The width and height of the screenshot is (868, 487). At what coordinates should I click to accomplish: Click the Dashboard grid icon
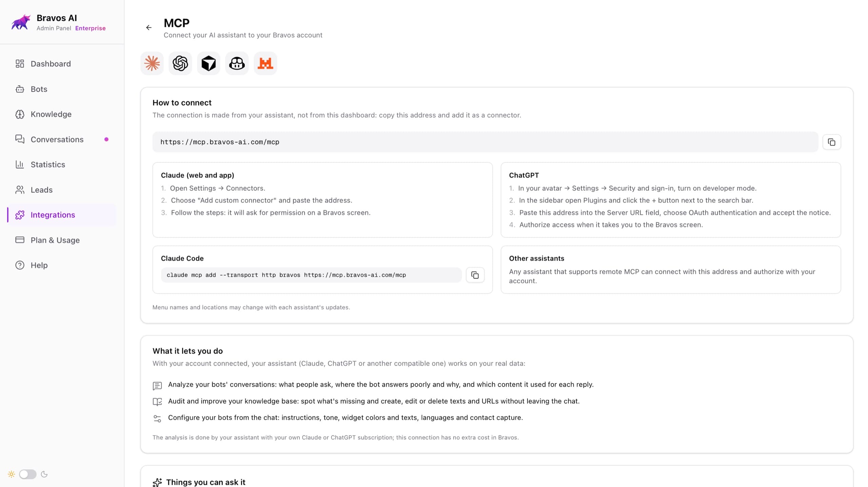coord(20,64)
